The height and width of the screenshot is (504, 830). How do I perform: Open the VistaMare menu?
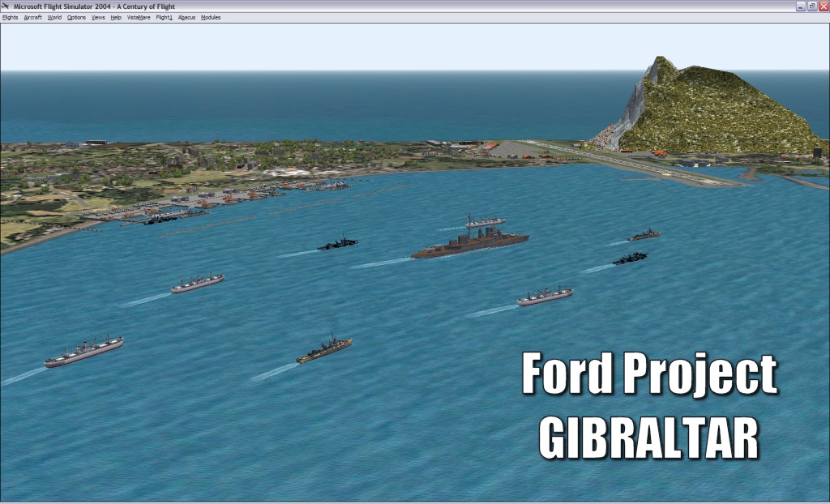pos(139,18)
